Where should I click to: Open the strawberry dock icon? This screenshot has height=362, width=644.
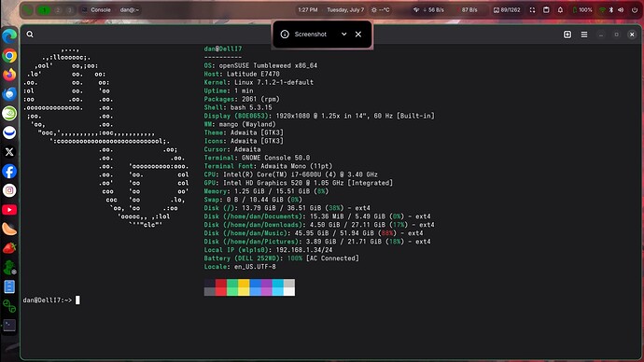point(9,248)
